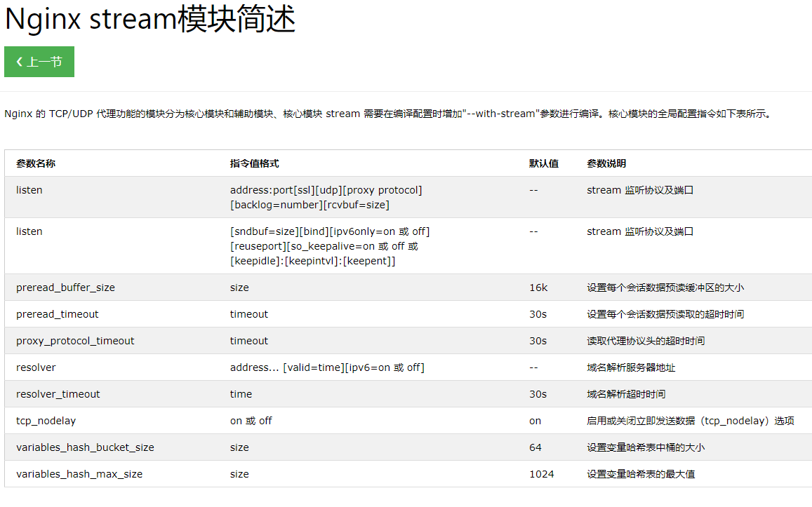Click the resolver_timeout parameter name cell
The height and width of the screenshot is (507, 812).
(x=58, y=394)
